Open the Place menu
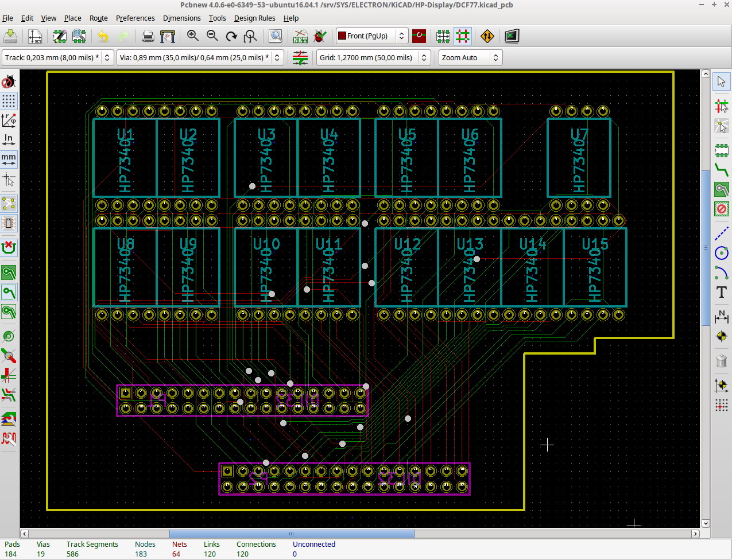The height and width of the screenshot is (560, 732). [72, 18]
